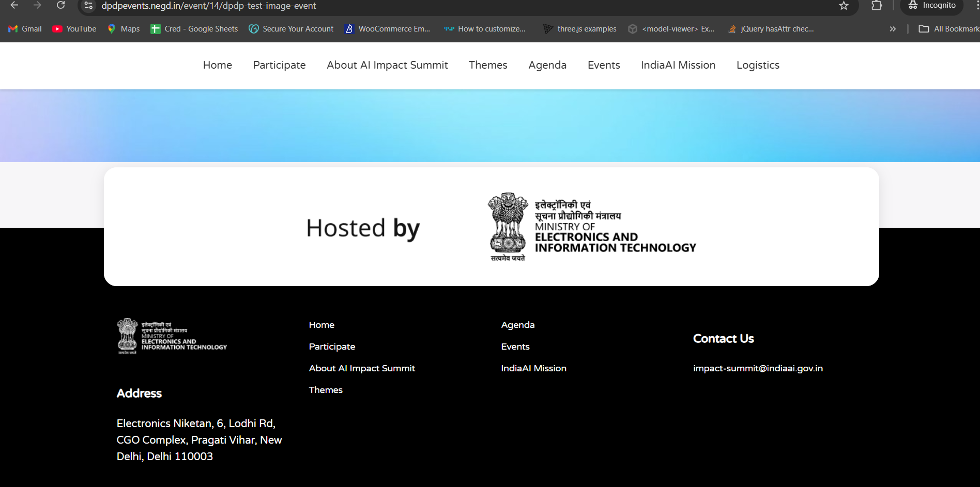Open jQuery hasAttr chec... bookmark

pyautogui.click(x=771, y=29)
